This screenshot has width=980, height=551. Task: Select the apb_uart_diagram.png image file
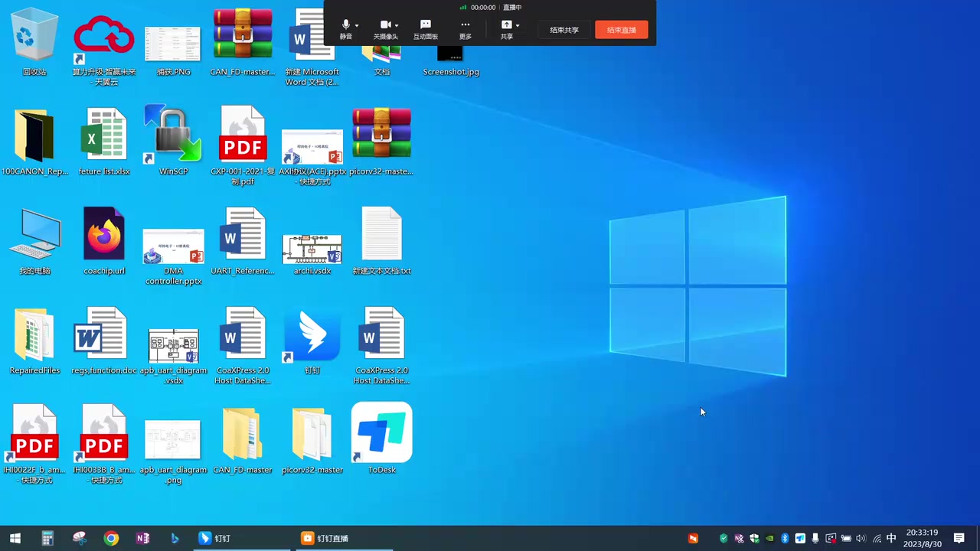(173, 452)
